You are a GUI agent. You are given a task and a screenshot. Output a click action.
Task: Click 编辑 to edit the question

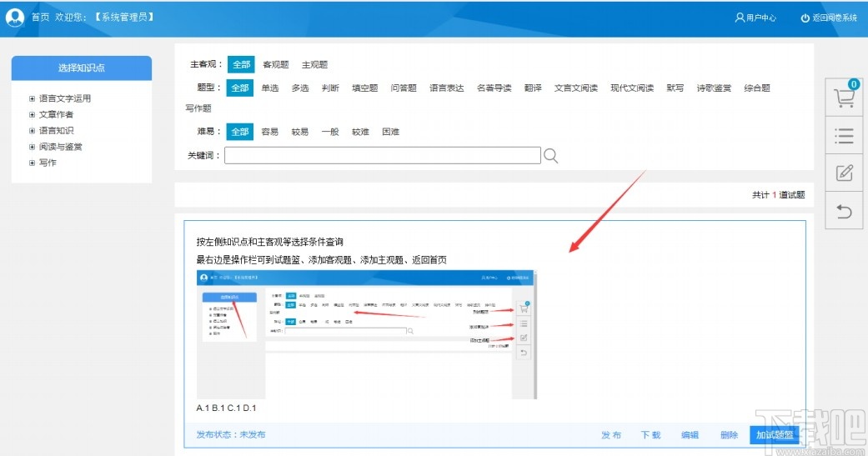click(x=690, y=435)
